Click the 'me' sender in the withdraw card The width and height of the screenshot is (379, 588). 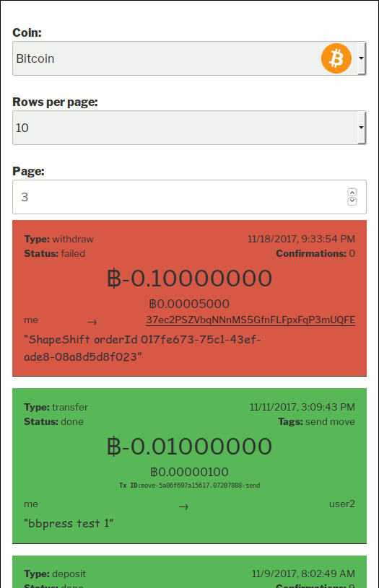[31, 320]
